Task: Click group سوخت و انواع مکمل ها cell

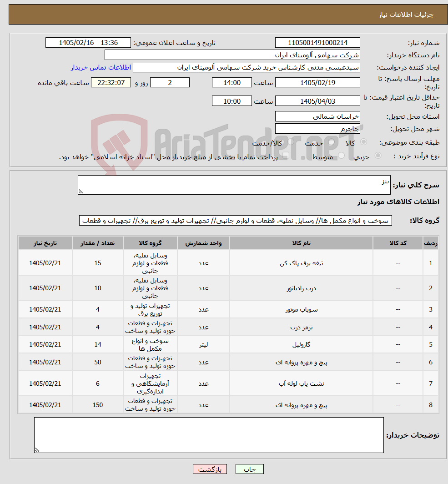Action: 150,345
